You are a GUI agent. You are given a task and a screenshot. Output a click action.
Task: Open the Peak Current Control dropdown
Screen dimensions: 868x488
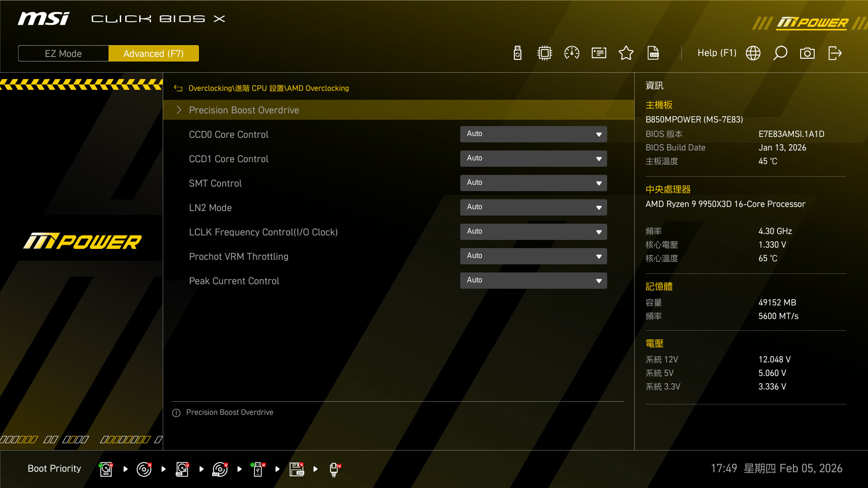tap(533, 281)
